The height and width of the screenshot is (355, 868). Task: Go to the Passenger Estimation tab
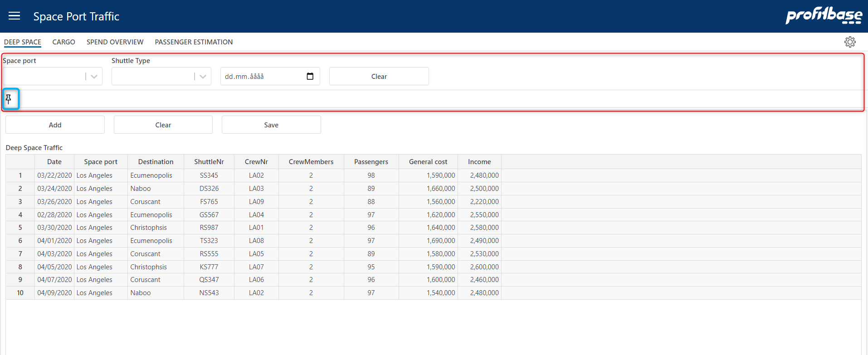194,42
